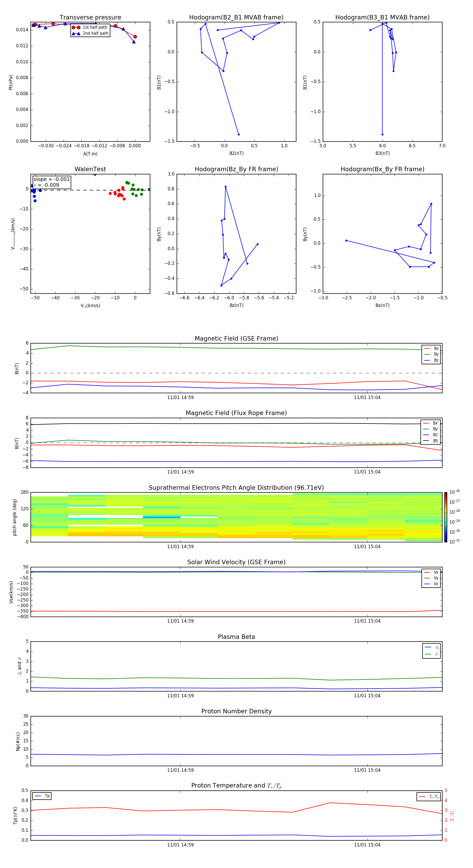Screen dimensions: 473x868
Task: Click the 'Te/Tp' legend entry
Action: pyautogui.click(x=429, y=796)
